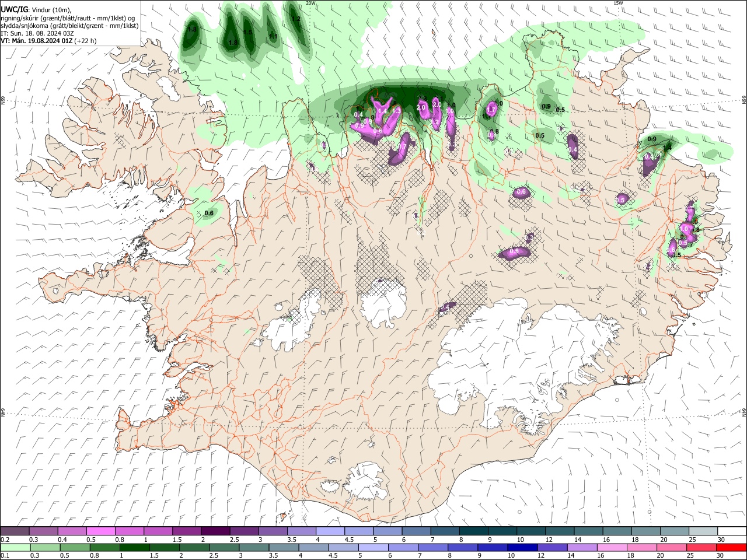Click the '0.2' label under the upper legend bar
The width and height of the screenshot is (747, 560).
[5, 540]
